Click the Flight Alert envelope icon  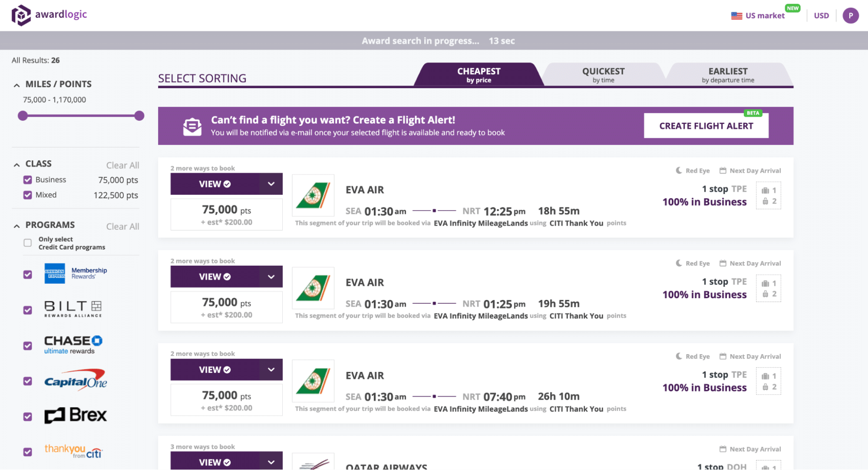[x=192, y=126]
